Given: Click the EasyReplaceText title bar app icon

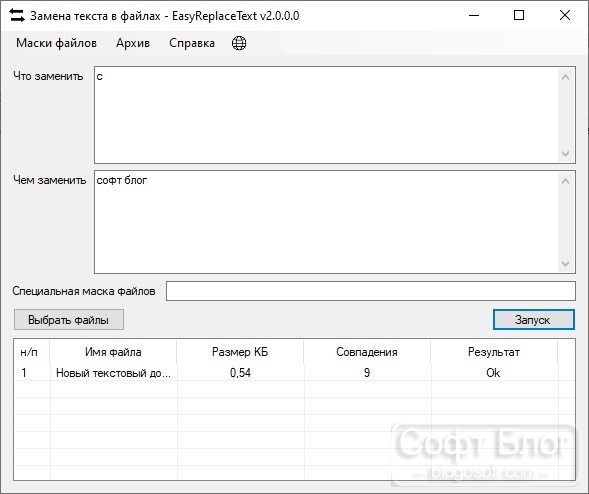Looking at the screenshot, I should coord(17,15).
